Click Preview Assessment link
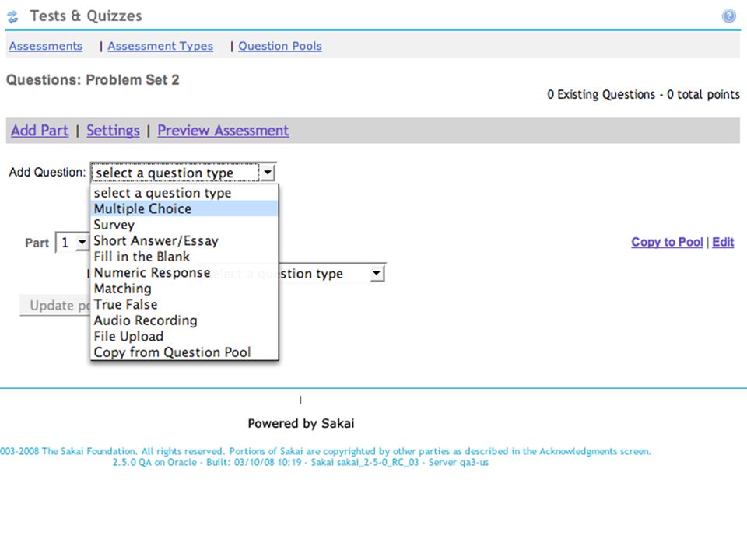The height and width of the screenshot is (560, 747). click(x=223, y=131)
